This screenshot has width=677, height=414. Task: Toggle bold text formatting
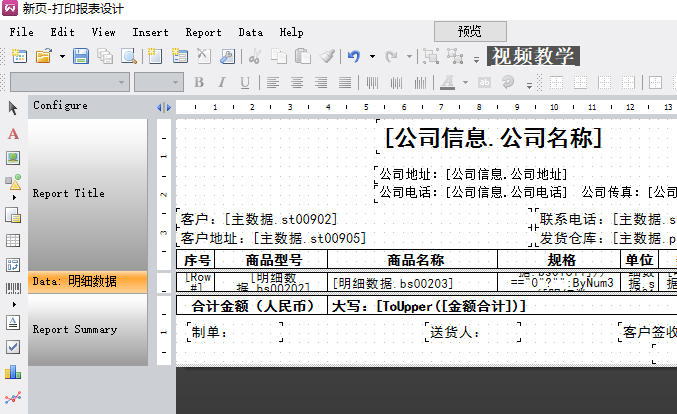(x=199, y=82)
